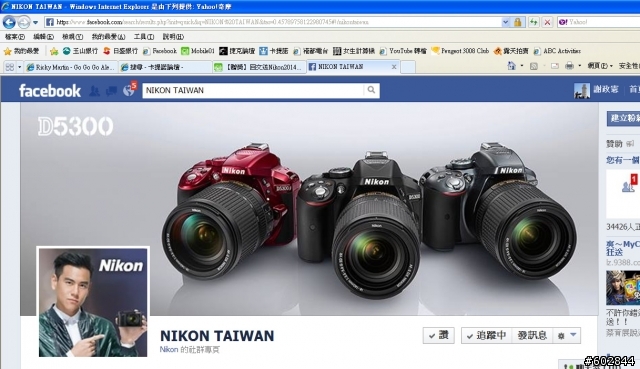
Task: Open the Nikon page profile picture
Action: click(x=93, y=302)
